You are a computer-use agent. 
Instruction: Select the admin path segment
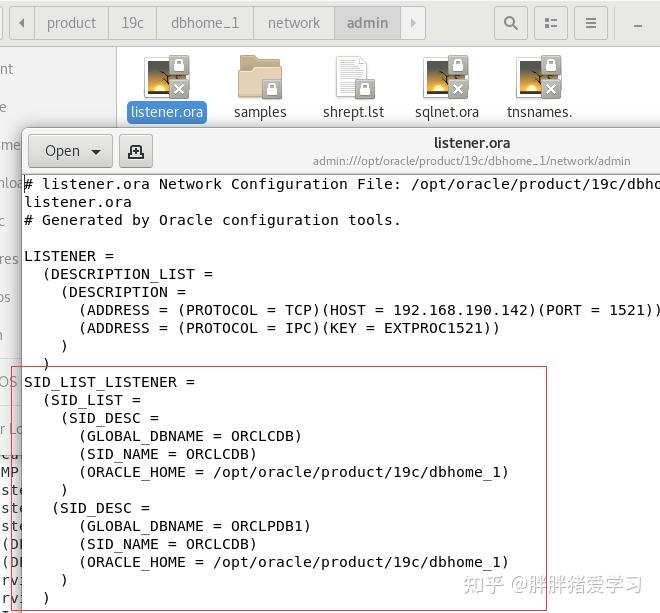click(x=367, y=23)
